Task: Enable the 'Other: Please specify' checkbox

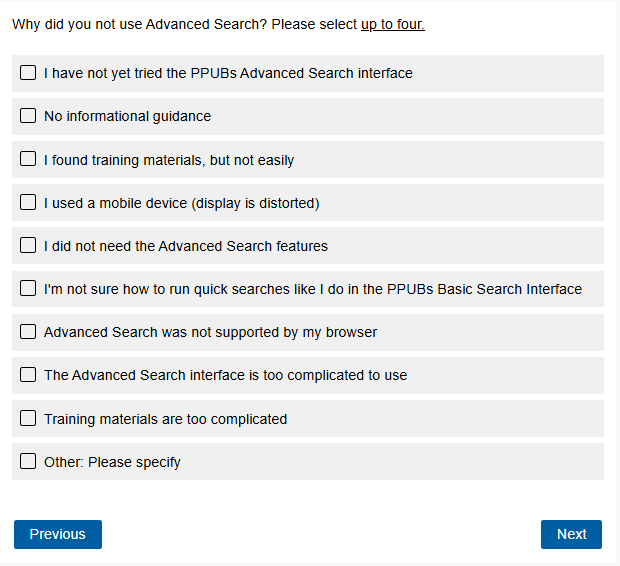Action: (28, 462)
